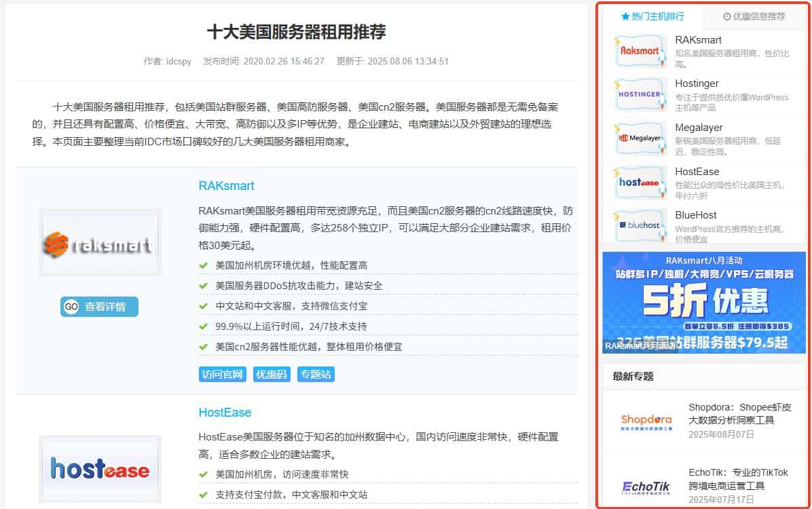Viewport: 812px width, 509px height.
Task: Open the RAKsmart heading link in the article
Action: coord(225,185)
